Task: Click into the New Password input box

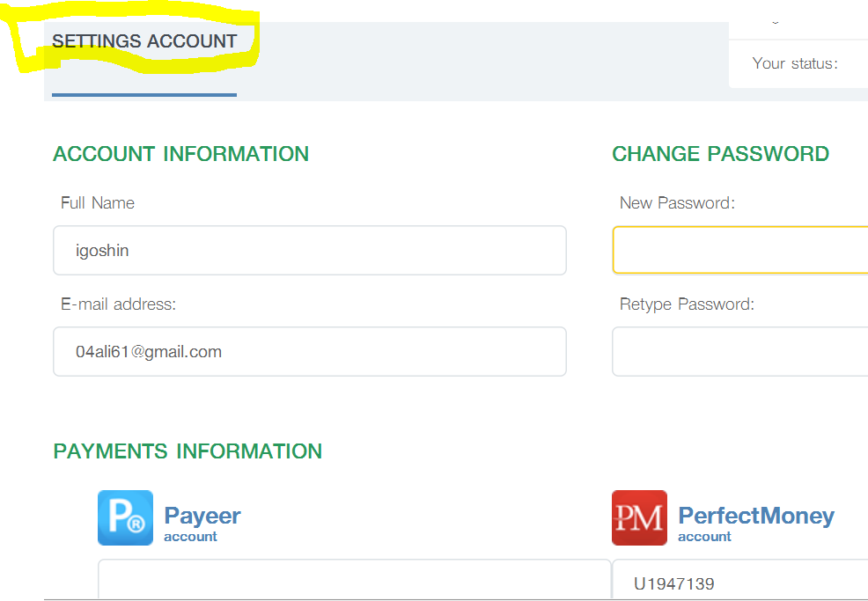Action: pyautogui.click(x=739, y=251)
